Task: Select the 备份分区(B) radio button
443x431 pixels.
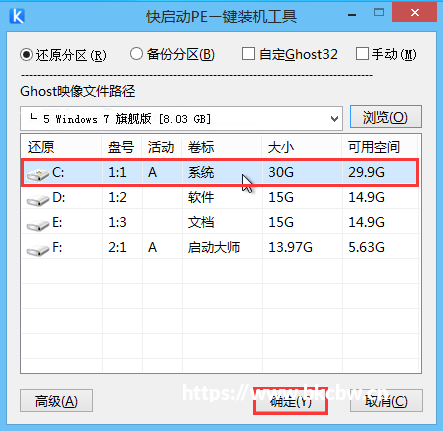Action: click(x=136, y=54)
